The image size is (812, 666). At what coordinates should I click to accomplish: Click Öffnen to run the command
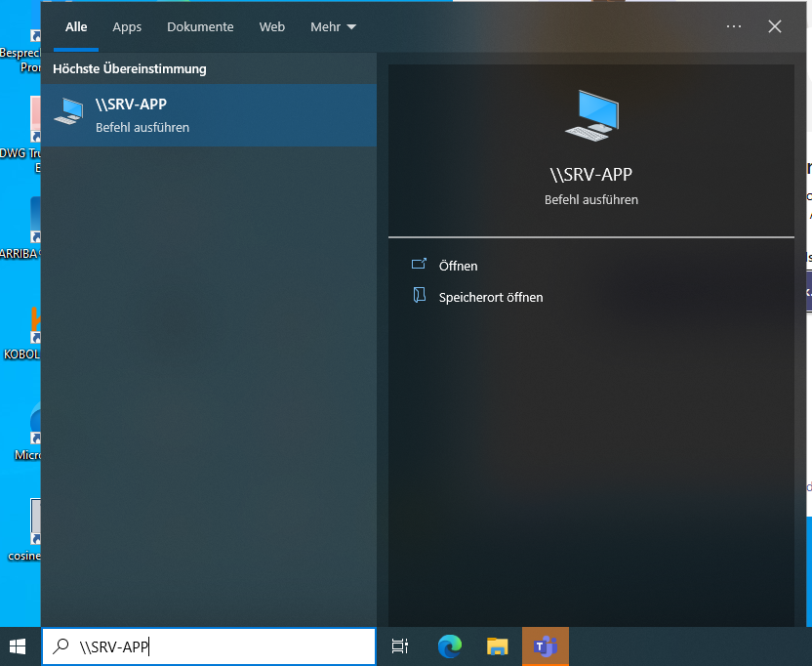point(458,266)
